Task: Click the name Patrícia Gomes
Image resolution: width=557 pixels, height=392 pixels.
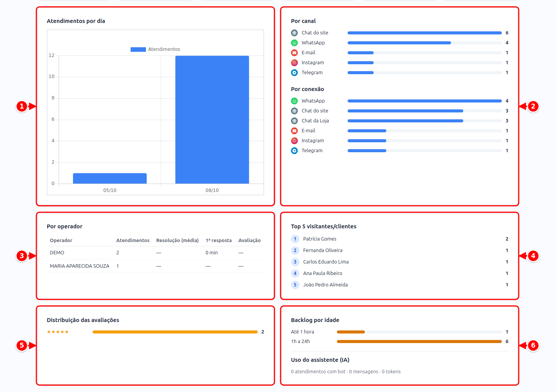Action: pos(320,239)
